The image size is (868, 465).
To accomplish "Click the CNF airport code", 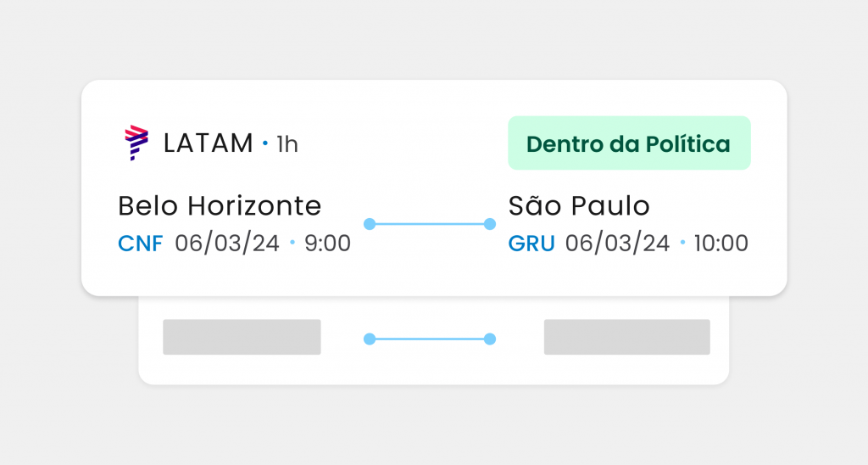I will click(x=142, y=244).
